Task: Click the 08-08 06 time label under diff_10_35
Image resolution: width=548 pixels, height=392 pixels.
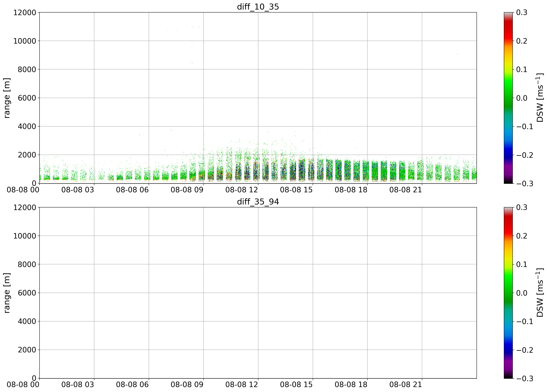Action: (132, 190)
